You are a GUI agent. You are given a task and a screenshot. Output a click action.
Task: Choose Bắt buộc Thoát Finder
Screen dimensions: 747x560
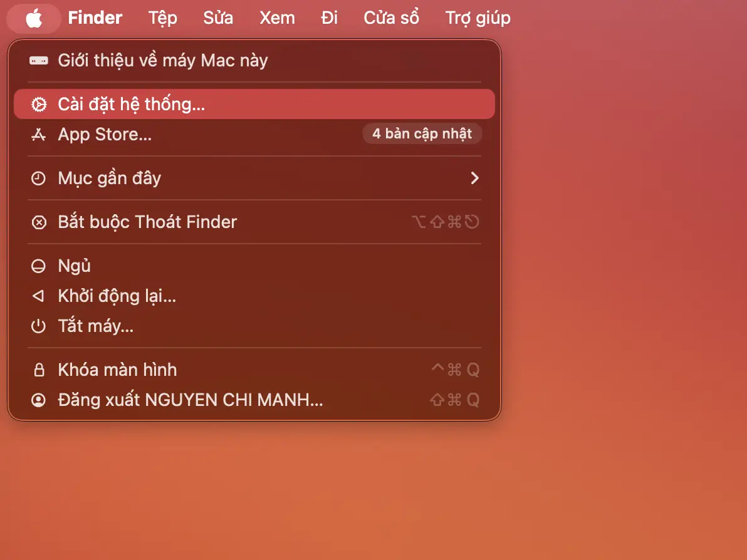pos(147,222)
